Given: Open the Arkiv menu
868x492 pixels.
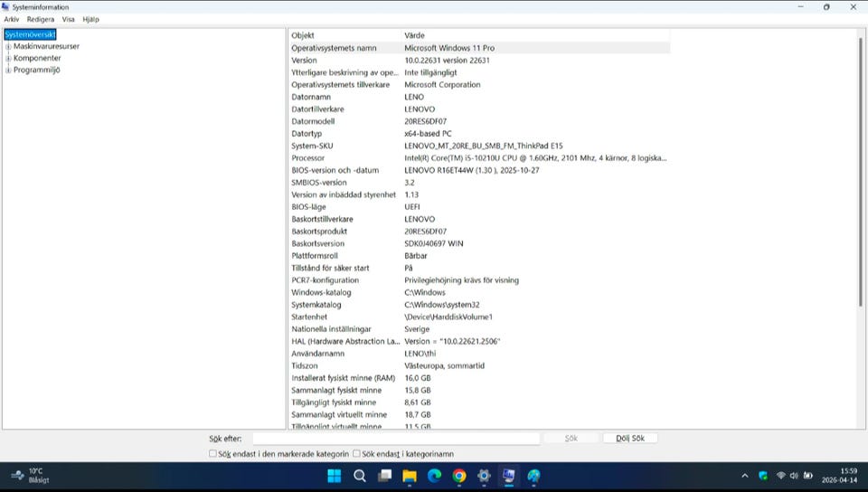Looking at the screenshot, I should pos(12,19).
